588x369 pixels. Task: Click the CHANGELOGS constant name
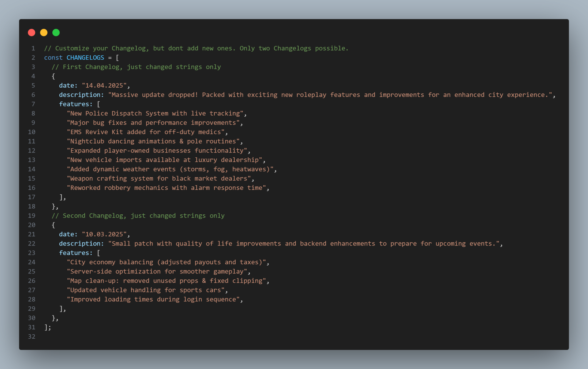coord(85,58)
